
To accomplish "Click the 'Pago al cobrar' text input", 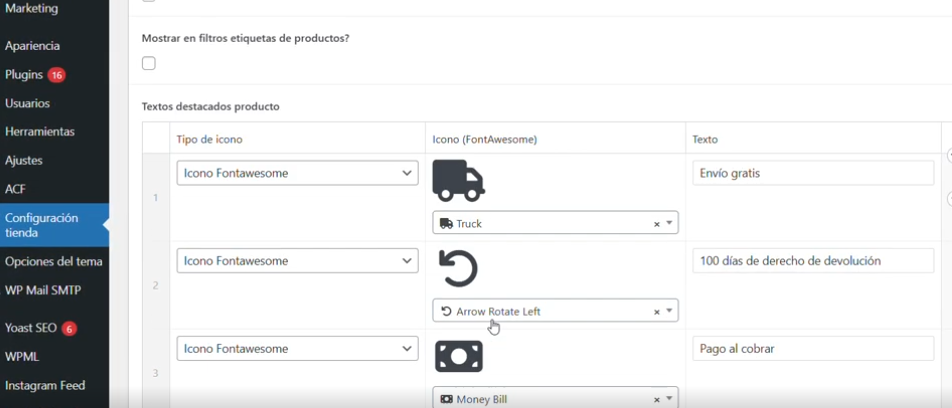I will (x=812, y=349).
